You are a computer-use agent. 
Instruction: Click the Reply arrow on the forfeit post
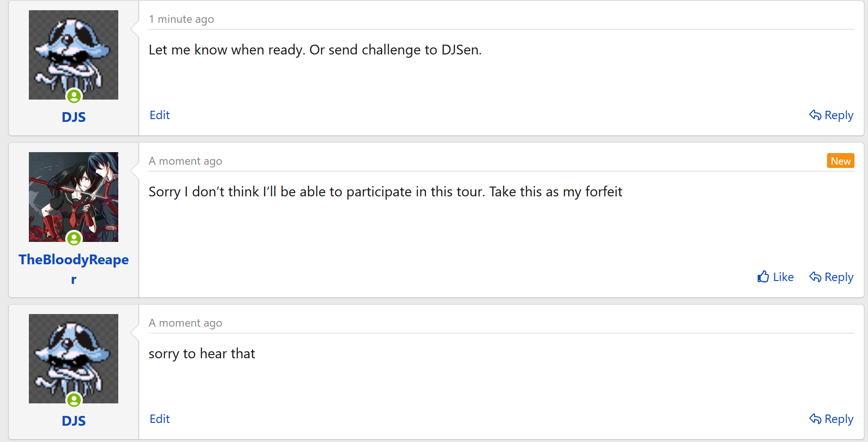815,277
